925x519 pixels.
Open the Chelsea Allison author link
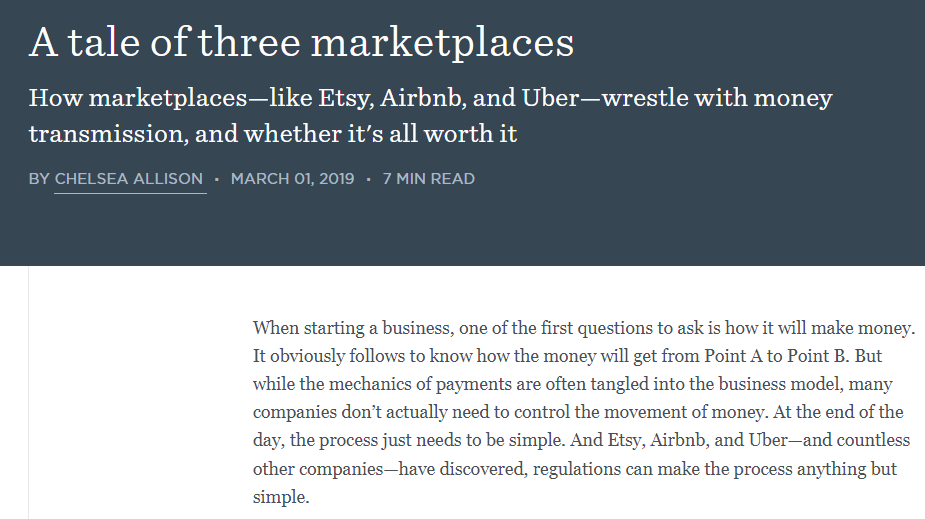130,179
